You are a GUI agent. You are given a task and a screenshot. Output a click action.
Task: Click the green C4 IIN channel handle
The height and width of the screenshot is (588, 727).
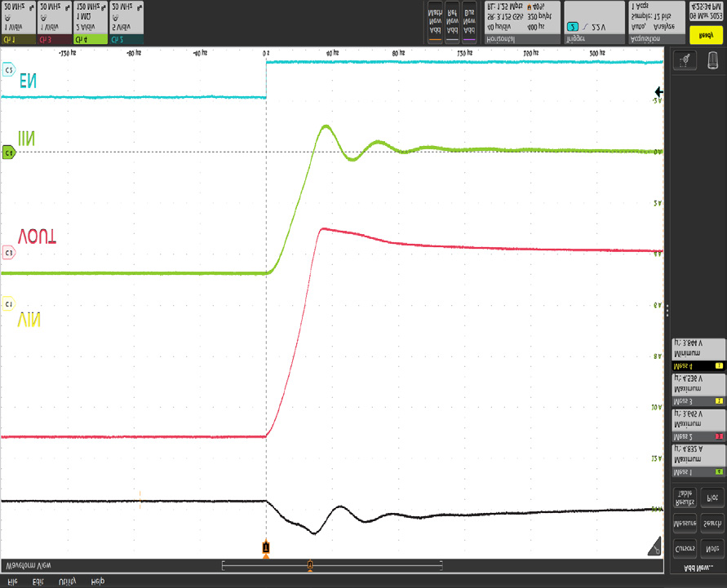tap(9, 153)
